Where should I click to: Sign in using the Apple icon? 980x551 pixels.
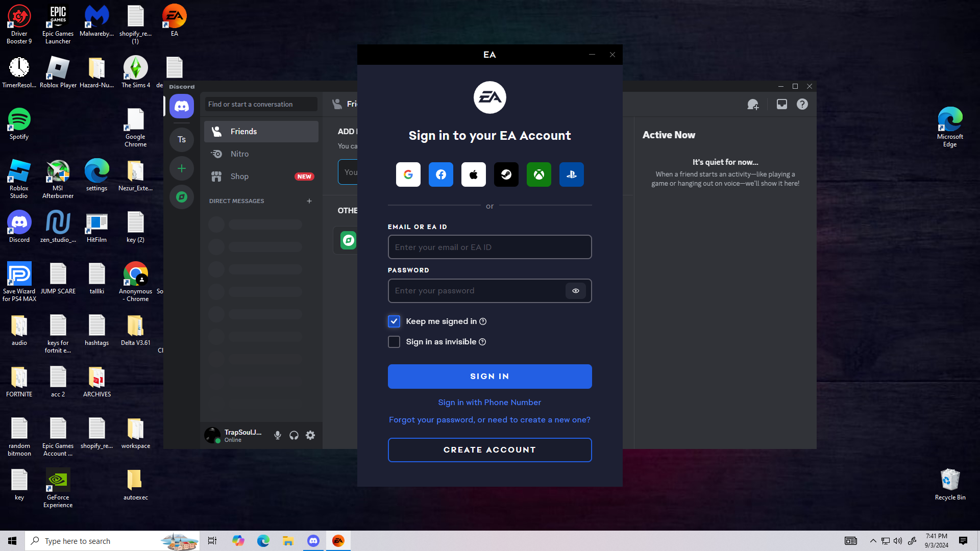[x=473, y=174]
